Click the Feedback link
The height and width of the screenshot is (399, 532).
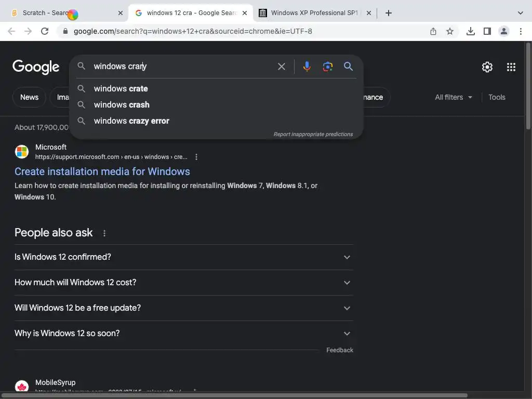click(x=340, y=350)
